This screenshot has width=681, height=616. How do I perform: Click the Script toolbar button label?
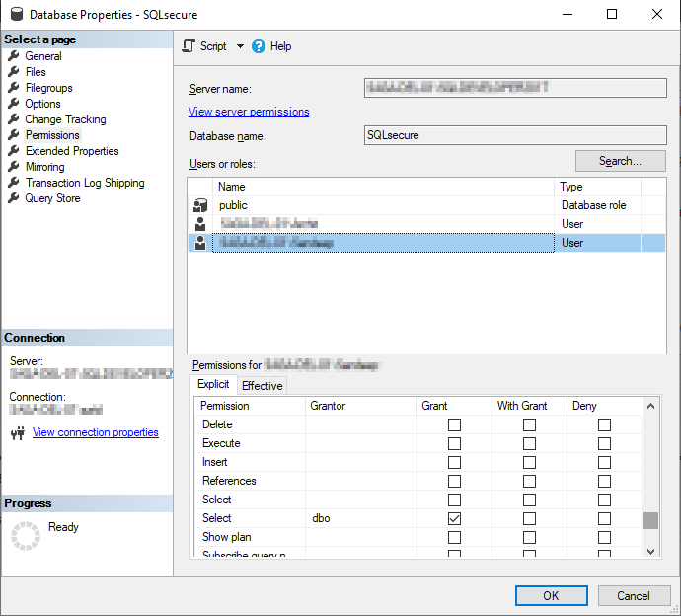[213, 46]
